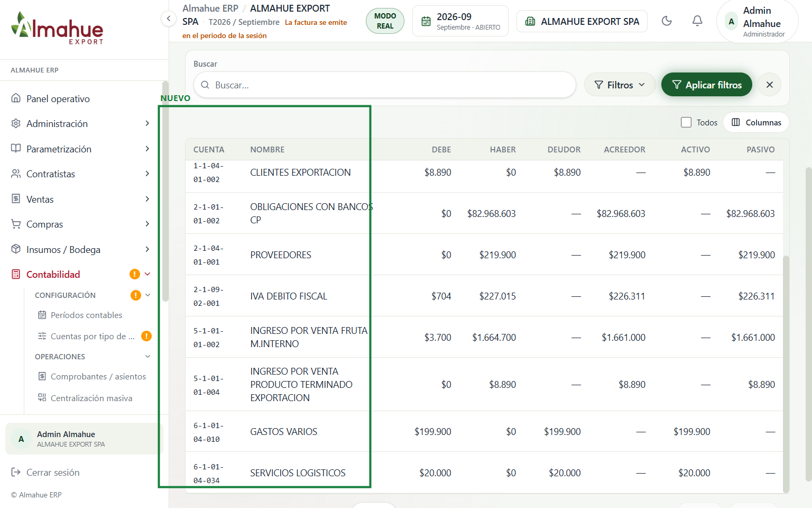812x508 pixels.
Task: Open notifications bell
Action: click(697, 21)
